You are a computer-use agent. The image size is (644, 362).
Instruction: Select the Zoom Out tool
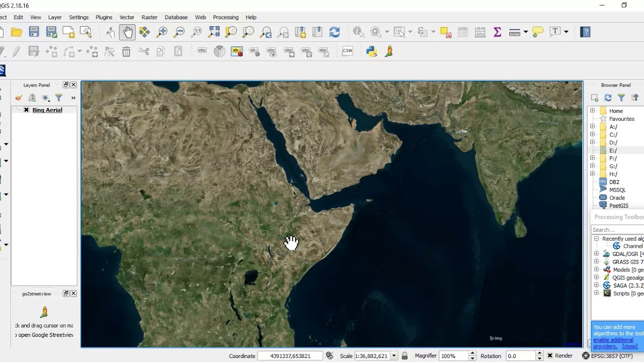[179, 32]
